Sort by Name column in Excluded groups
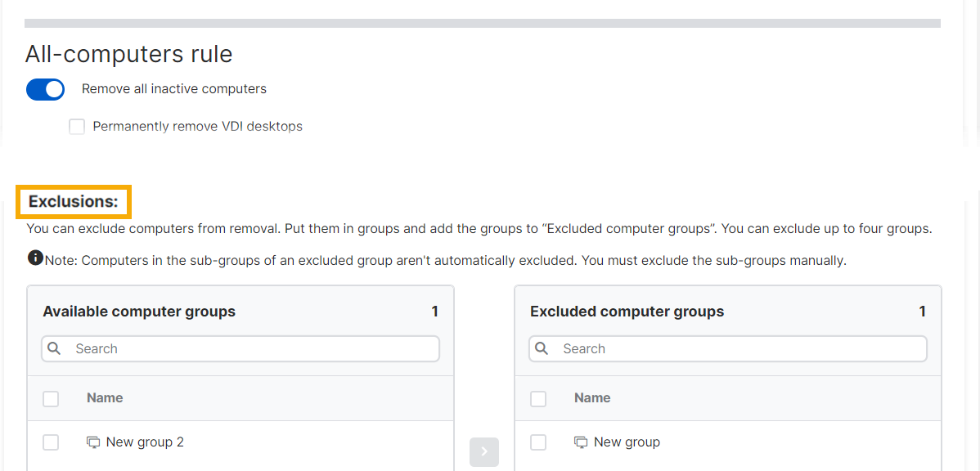Screen dimensions: 980x471 pyautogui.click(x=592, y=398)
